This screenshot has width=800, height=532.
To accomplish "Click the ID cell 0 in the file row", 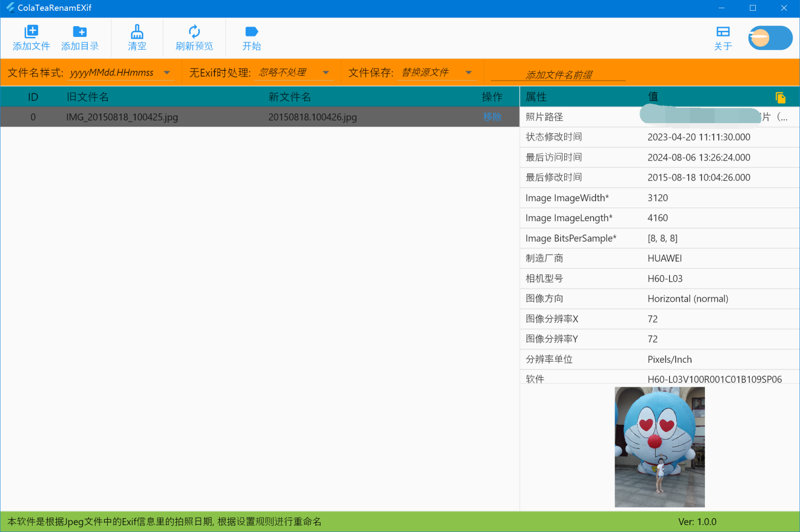I will pyautogui.click(x=33, y=117).
